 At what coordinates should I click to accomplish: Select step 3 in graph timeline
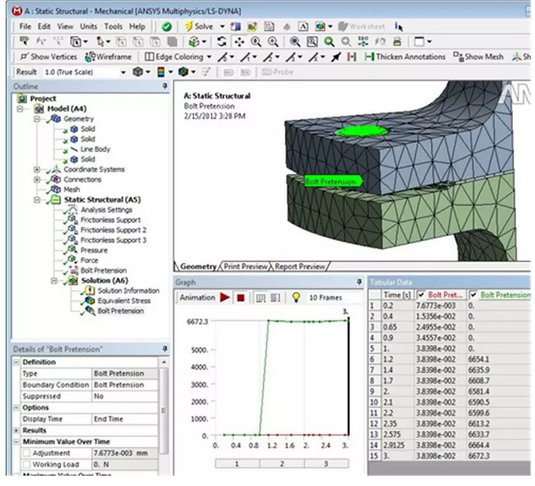(326, 464)
